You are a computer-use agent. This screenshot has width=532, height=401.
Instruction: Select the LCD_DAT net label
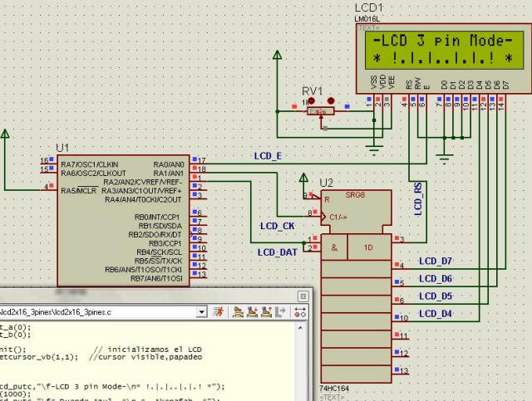tap(277, 252)
